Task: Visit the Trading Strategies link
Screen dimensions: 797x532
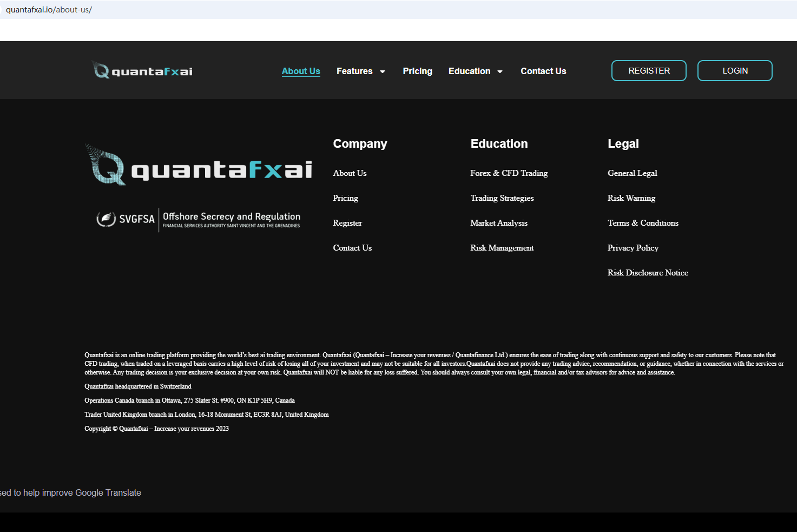Action: [x=502, y=198]
